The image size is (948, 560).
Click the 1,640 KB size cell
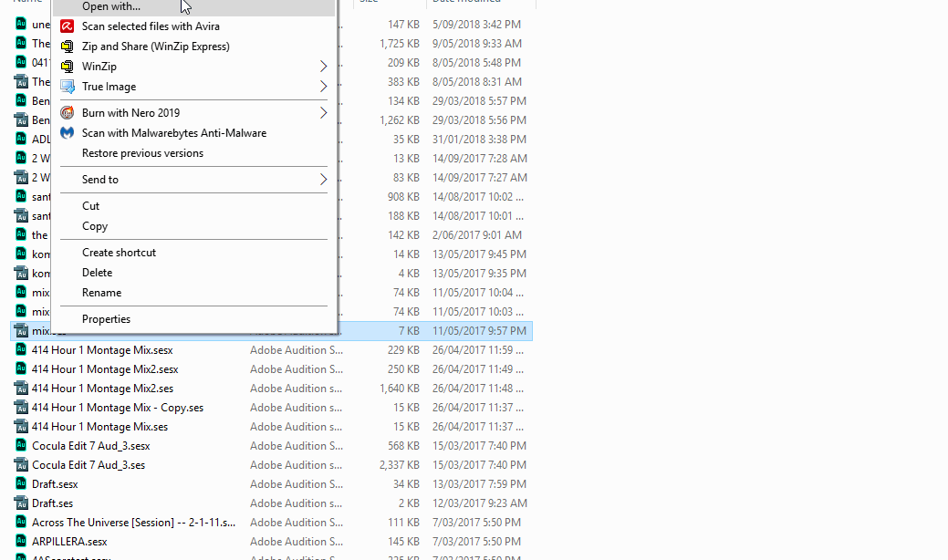400,389
